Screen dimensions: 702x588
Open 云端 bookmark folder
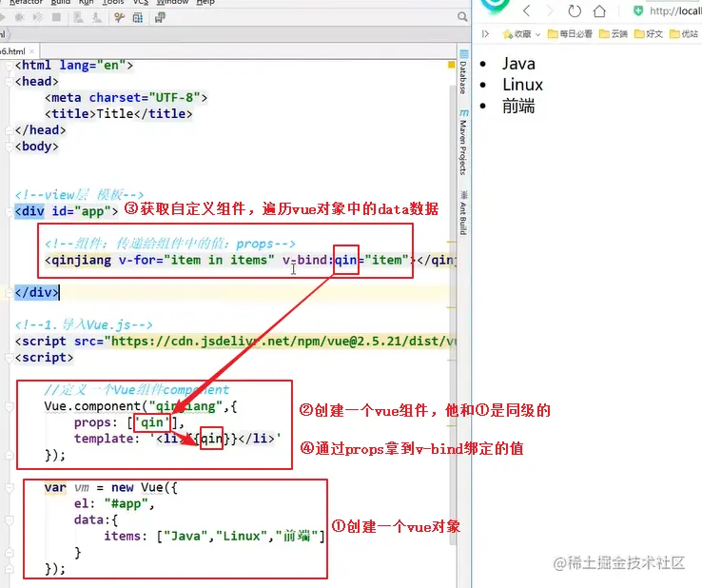tap(613, 34)
